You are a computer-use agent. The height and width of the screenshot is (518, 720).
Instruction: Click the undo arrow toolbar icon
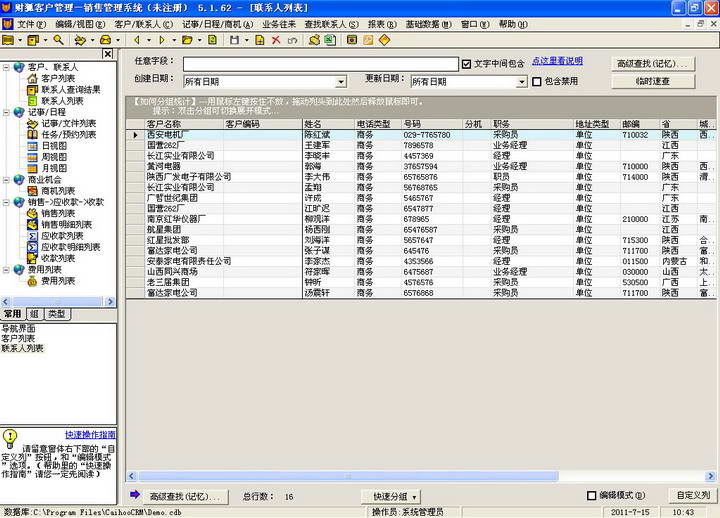(x=292, y=40)
